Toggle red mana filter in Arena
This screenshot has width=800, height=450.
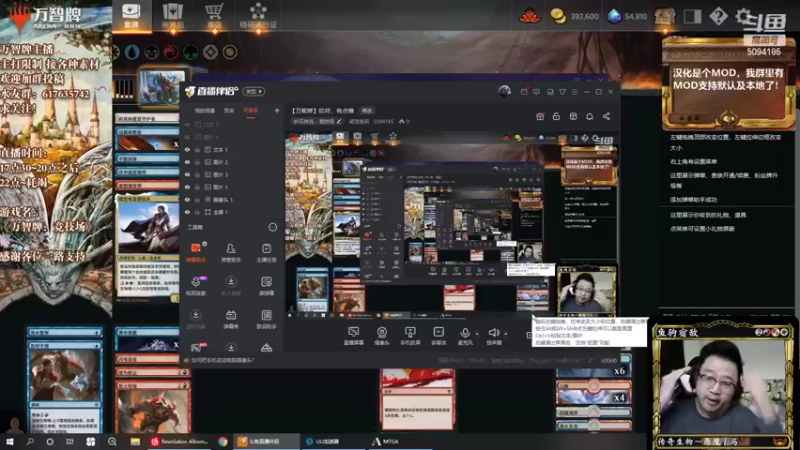pos(171,52)
